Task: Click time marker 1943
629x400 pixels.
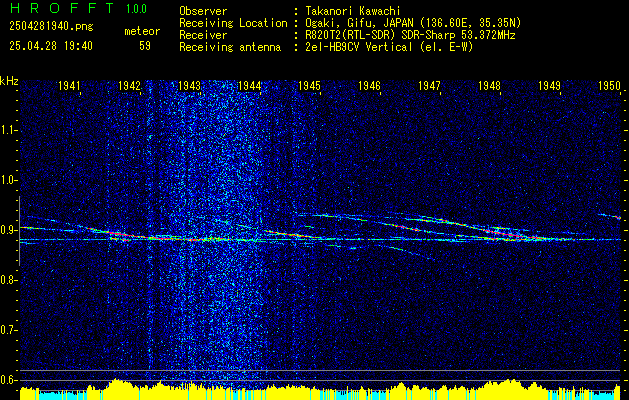Action: point(189,85)
